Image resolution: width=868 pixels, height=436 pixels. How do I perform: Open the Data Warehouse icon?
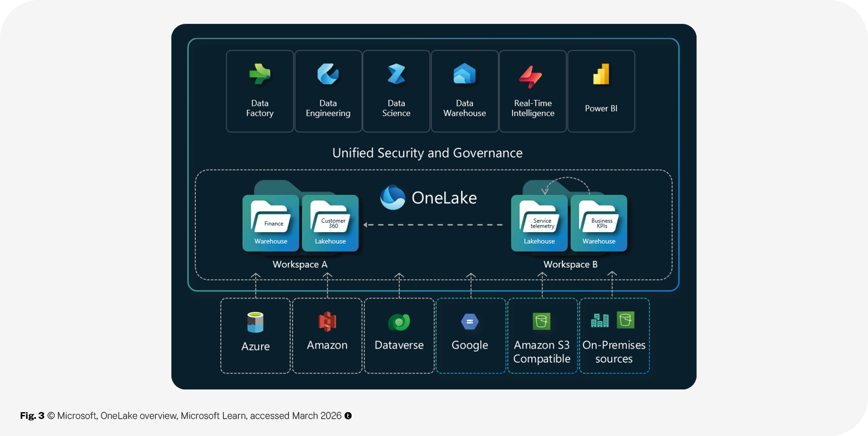click(464, 74)
